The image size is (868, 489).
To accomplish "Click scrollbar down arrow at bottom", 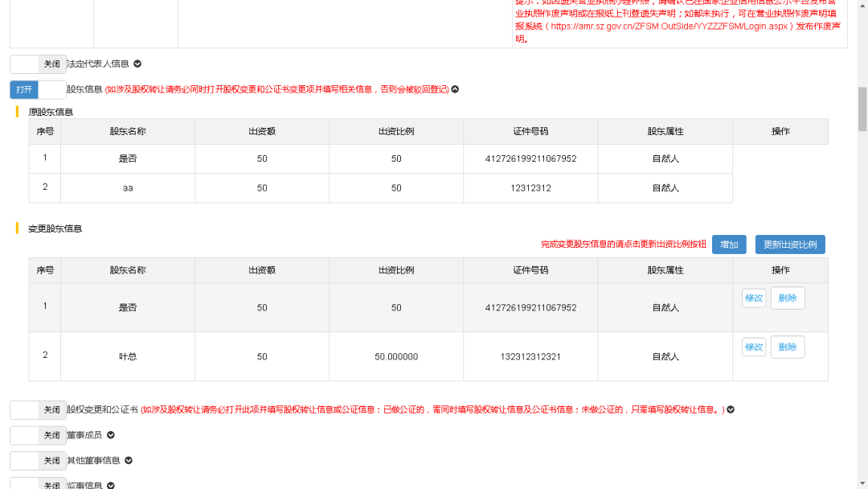I will [x=862, y=484].
